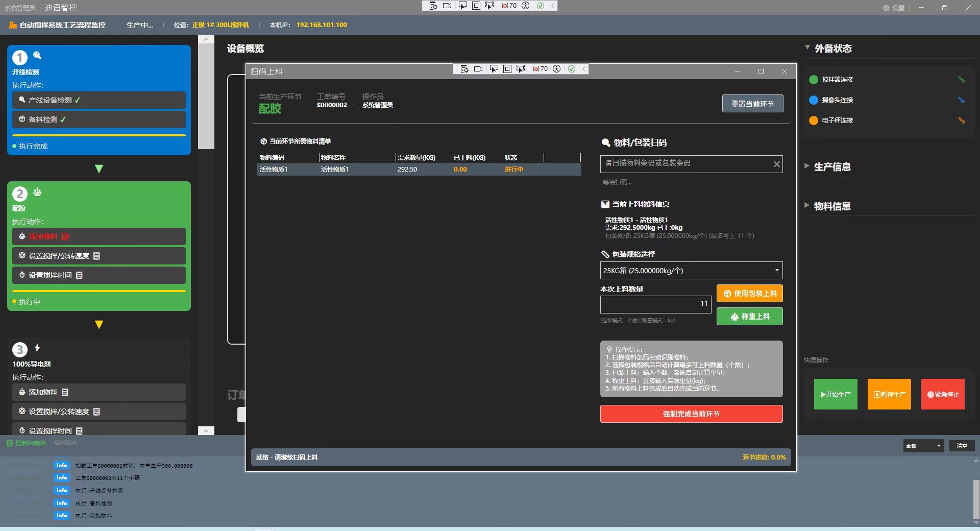
Task: Open 包装规格选择 dropdown showing 25KG箱
Action: pyautogui.click(x=691, y=271)
